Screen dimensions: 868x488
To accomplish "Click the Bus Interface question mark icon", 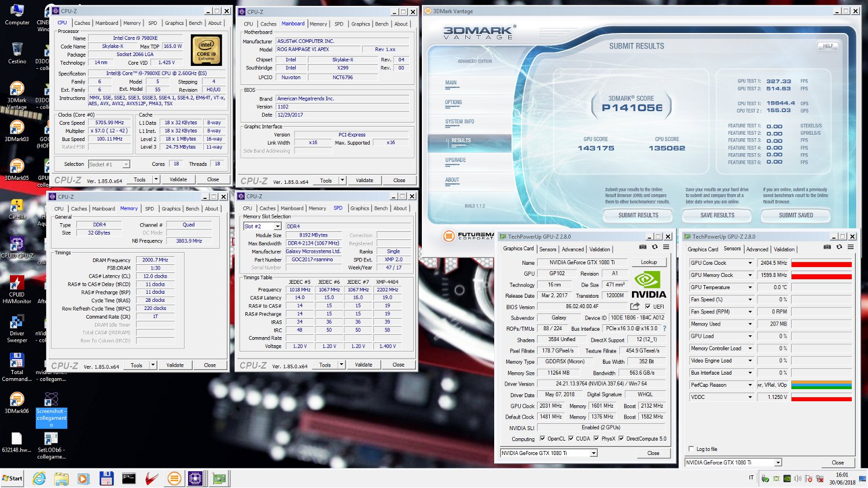I will click(664, 328).
